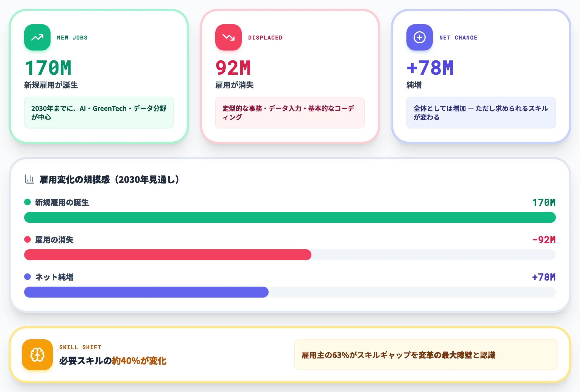This screenshot has width=580, height=392.
Task: Click the 170M value above green bar
Action: click(x=544, y=203)
